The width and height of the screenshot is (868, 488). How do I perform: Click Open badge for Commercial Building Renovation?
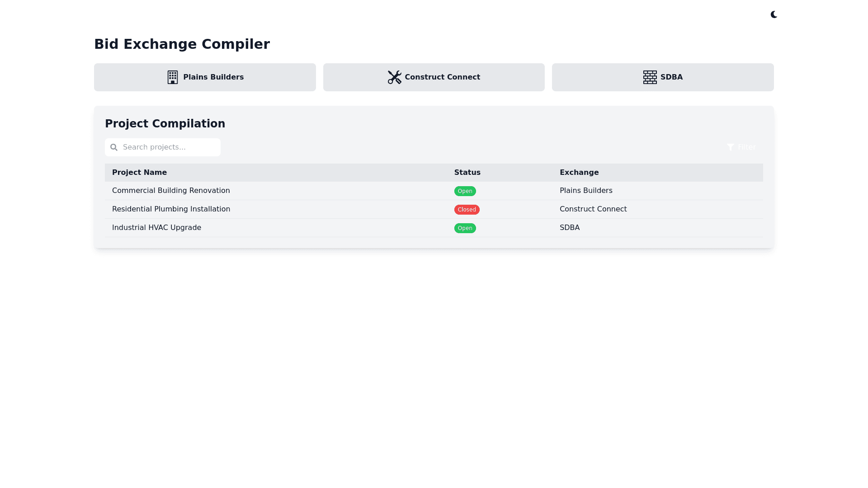click(x=465, y=191)
